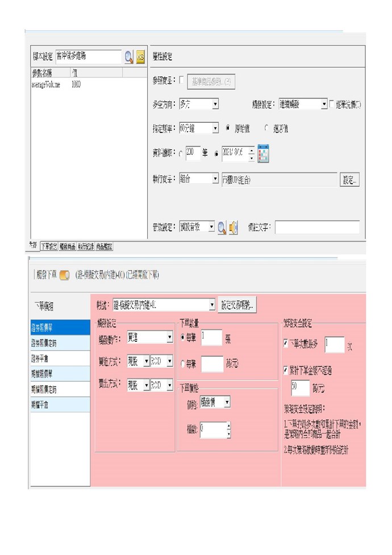
Task: Open the 觸發設定 dropdown showing 連續觸發
Action: point(303,104)
